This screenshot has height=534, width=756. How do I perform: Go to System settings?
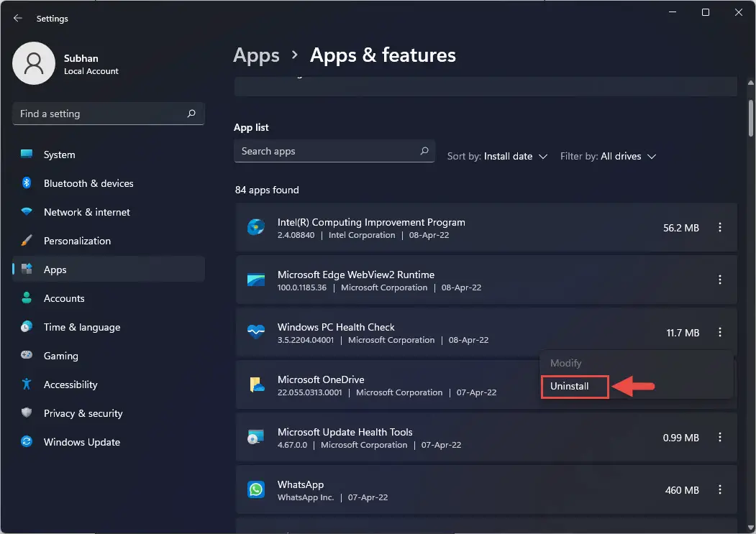coord(108,155)
